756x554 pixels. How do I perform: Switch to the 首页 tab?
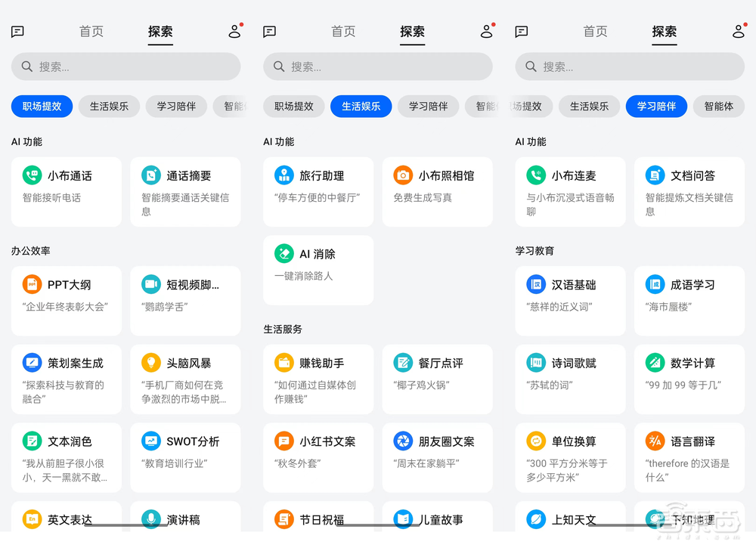click(x=91, y=32)
